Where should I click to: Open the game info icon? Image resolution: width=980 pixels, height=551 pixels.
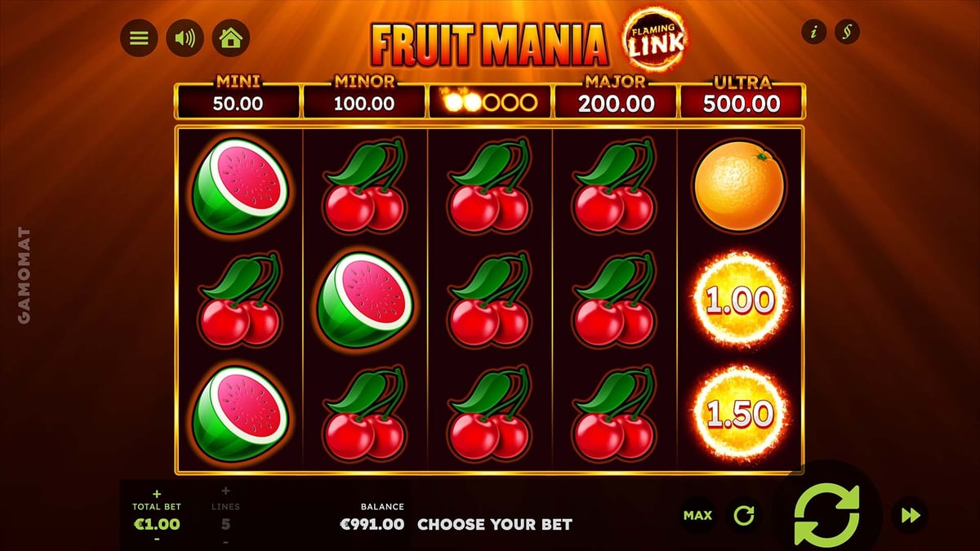tap(814, 33)
